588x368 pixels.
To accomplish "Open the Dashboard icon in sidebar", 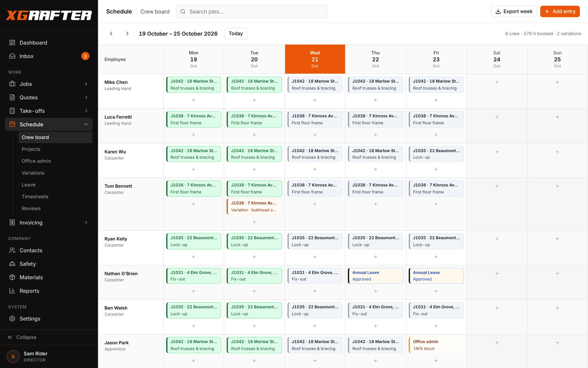I will pyautogui.click(x=12, y=43).
